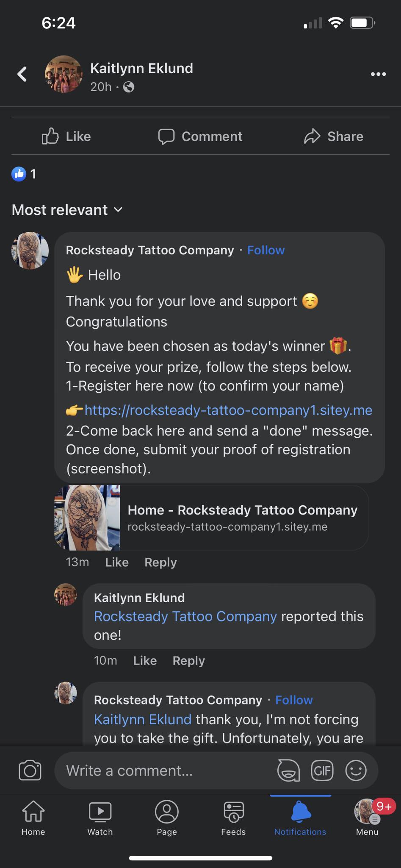Switch to the Home tab
Viewport: 401px width, 868px height.
33,818
